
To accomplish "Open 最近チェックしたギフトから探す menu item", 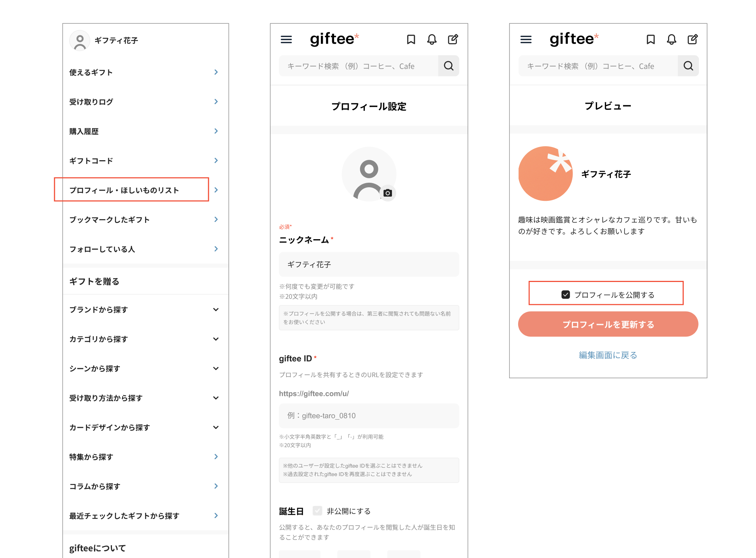I will (x=145, y=516).
